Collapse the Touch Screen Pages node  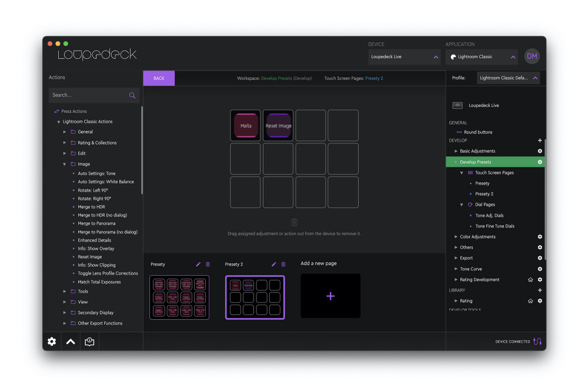coord(462,173)
